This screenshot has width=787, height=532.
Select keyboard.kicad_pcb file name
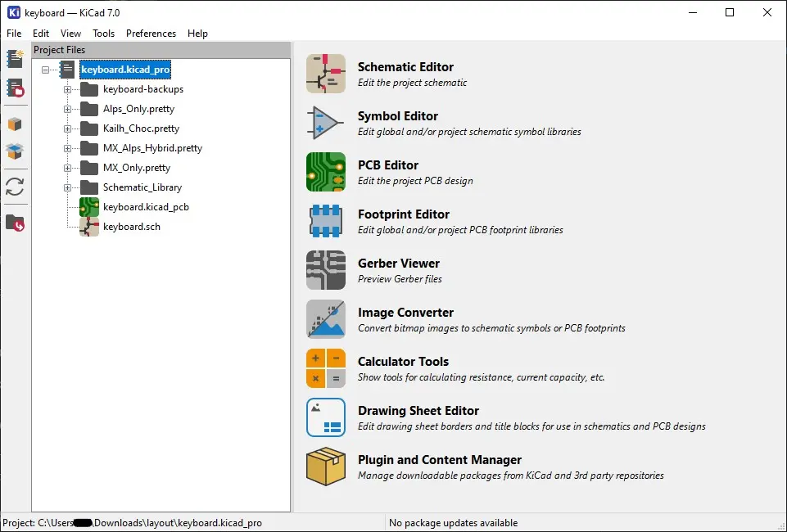(x=146, y=207)
